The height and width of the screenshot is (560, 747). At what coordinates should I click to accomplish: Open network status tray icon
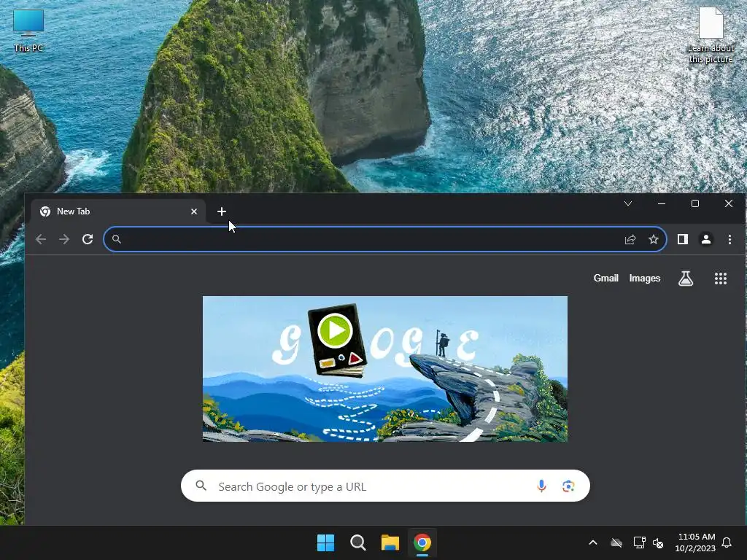(639, 542)
